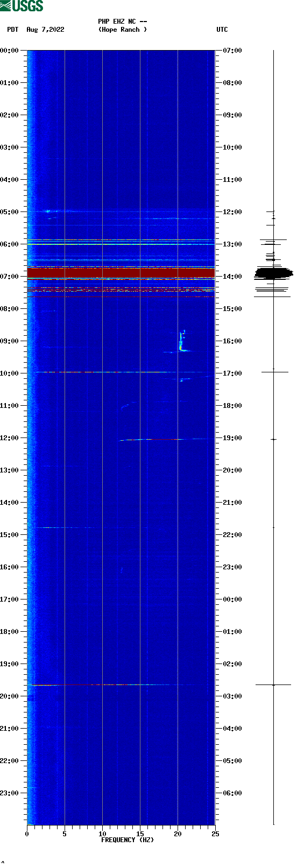Click the seismogram spike near 02:40 UTC
Image resolution: width=297 pixels, height=868 pixels.
pos(273,684)
